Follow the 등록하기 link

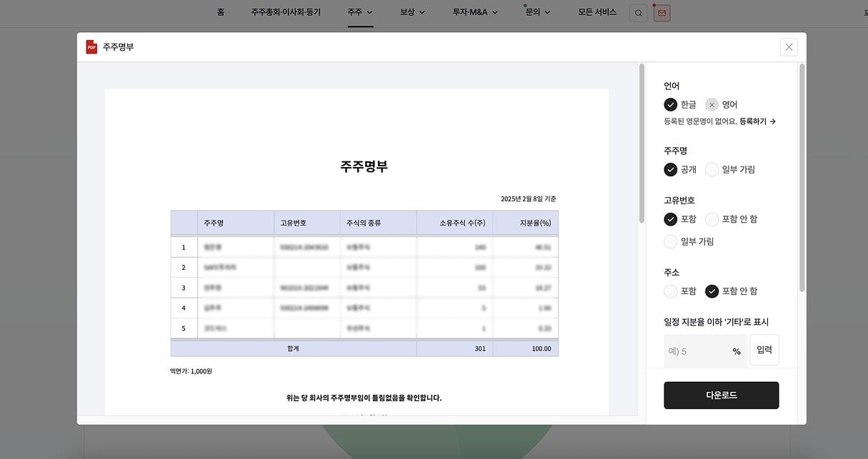757,121
